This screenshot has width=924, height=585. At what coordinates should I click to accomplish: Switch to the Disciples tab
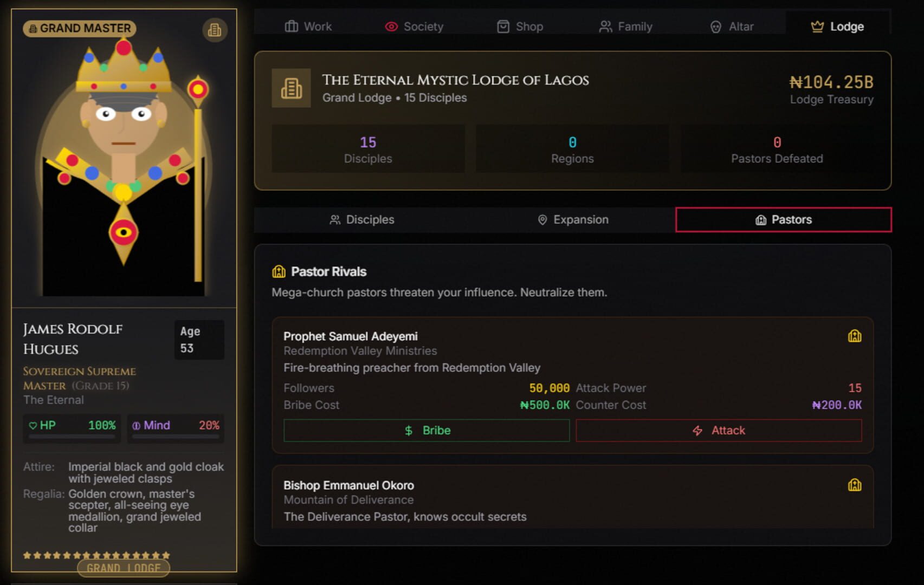tap(361, 220)
